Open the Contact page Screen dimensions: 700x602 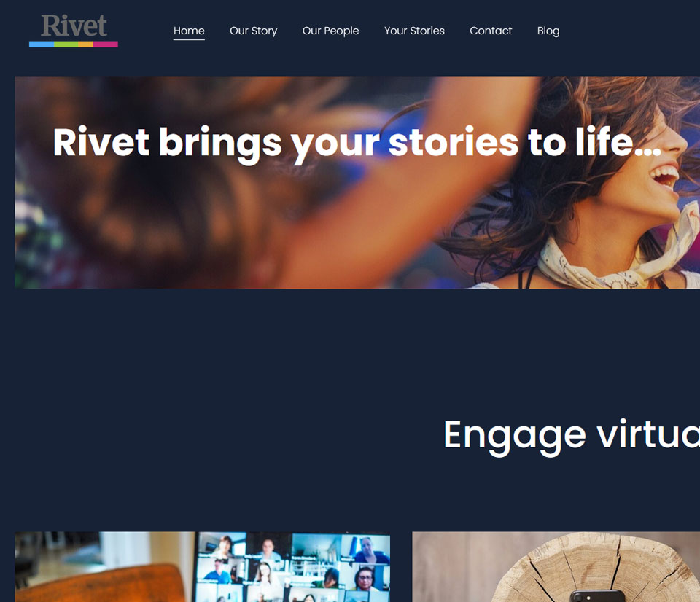(x=491, y=31)
